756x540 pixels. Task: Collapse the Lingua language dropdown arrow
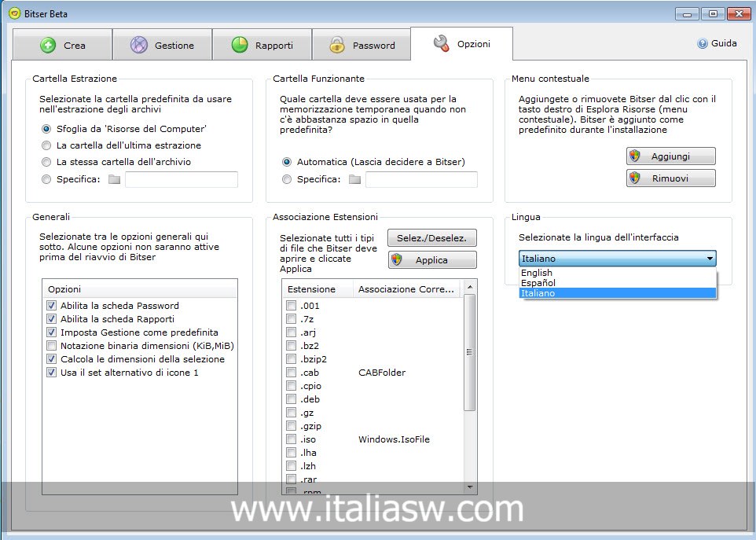(710, 259)
